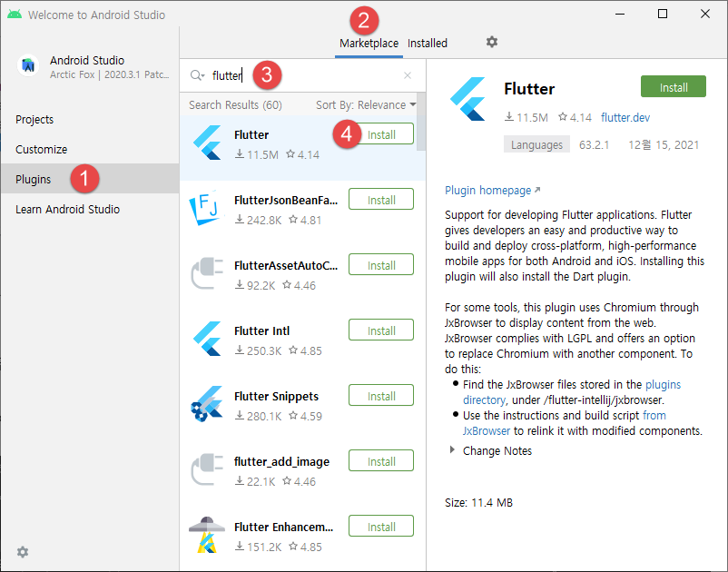Viewport: 728px width, 572px height.
Task: Click the Android icon in title bar
Action: coord(14,14)
